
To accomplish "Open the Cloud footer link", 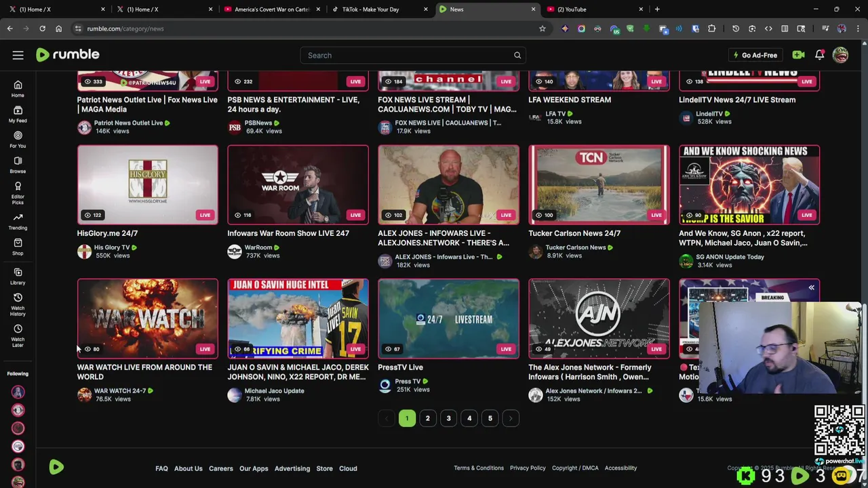I will click(x=348, y=468).
